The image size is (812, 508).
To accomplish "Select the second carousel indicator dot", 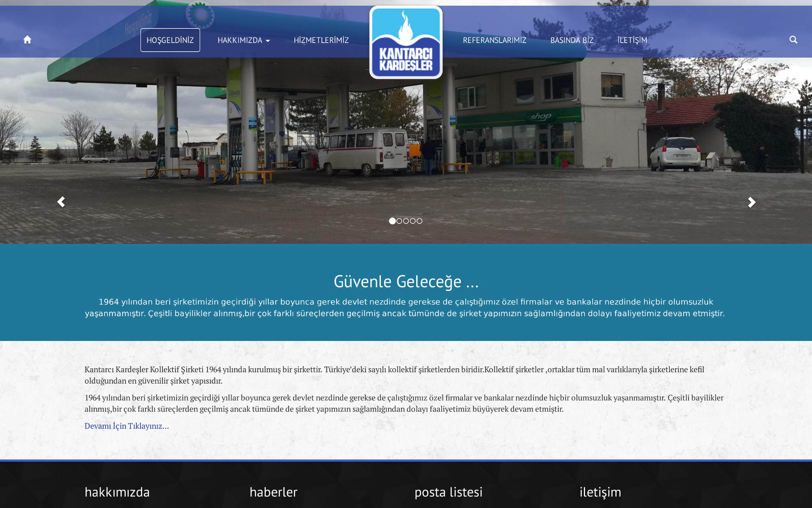I will [x=399, y=221].
